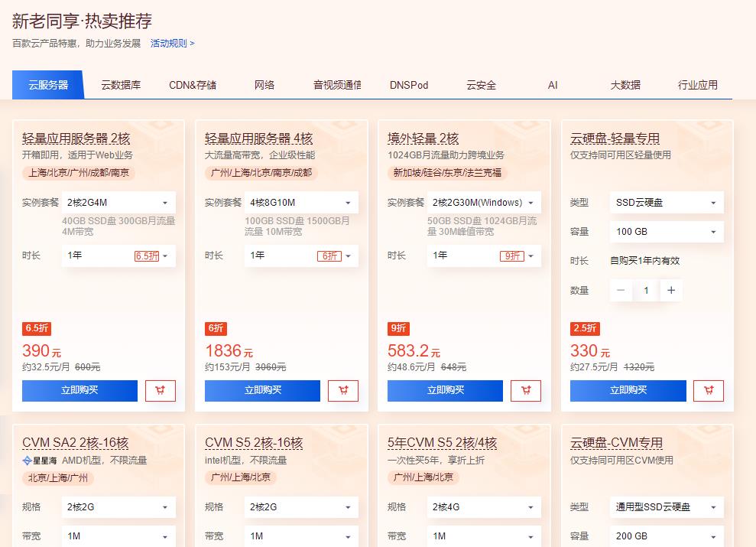Open the 4核8G10M instance package dropdown
This screenshot has width=756, height=547.
301,203
